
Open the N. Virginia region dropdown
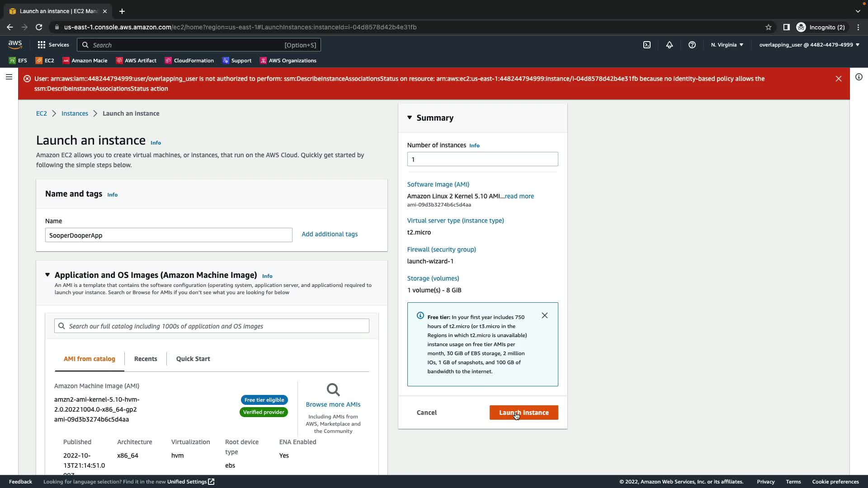(x=727, y=45)
